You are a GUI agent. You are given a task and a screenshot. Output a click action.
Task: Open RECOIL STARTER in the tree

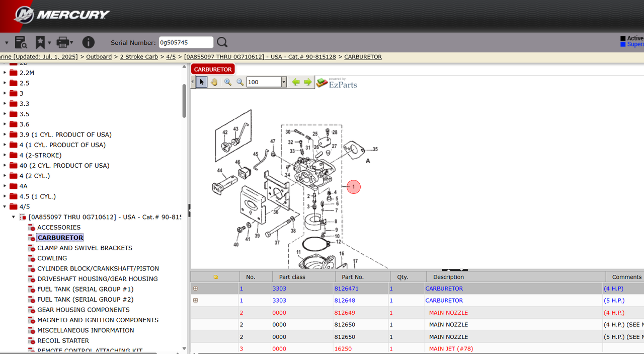coord(63,341)
